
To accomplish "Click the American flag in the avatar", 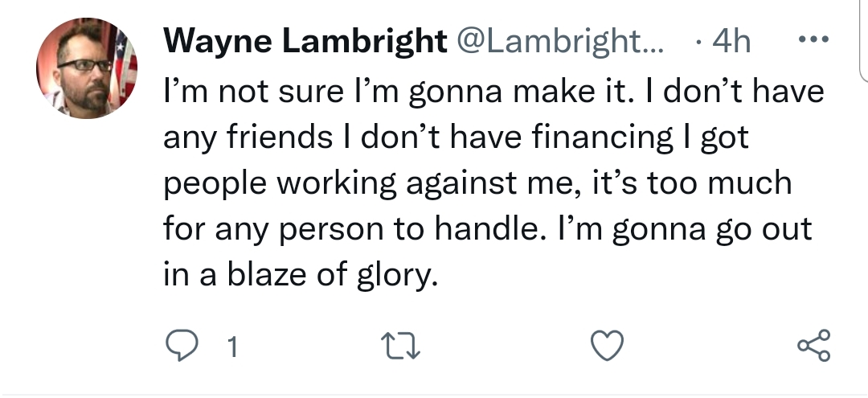I will click(x=124, y=64).
